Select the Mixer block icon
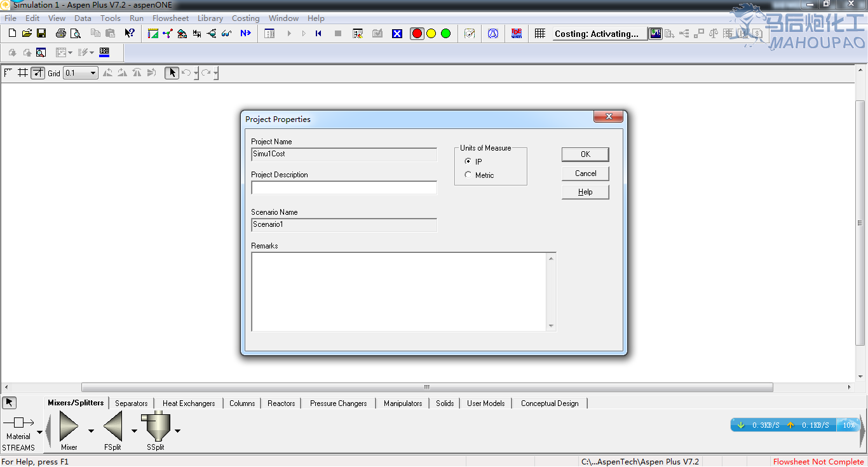 click(69, 426)
